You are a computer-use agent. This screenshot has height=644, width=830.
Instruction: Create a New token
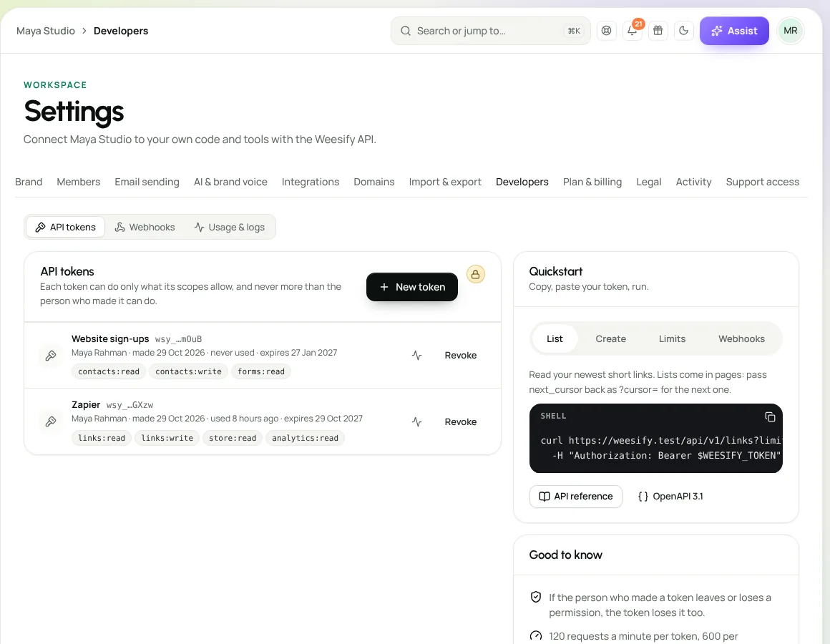412,287
